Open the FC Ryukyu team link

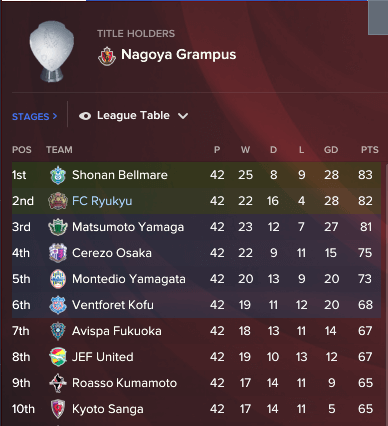coord(102,201)
